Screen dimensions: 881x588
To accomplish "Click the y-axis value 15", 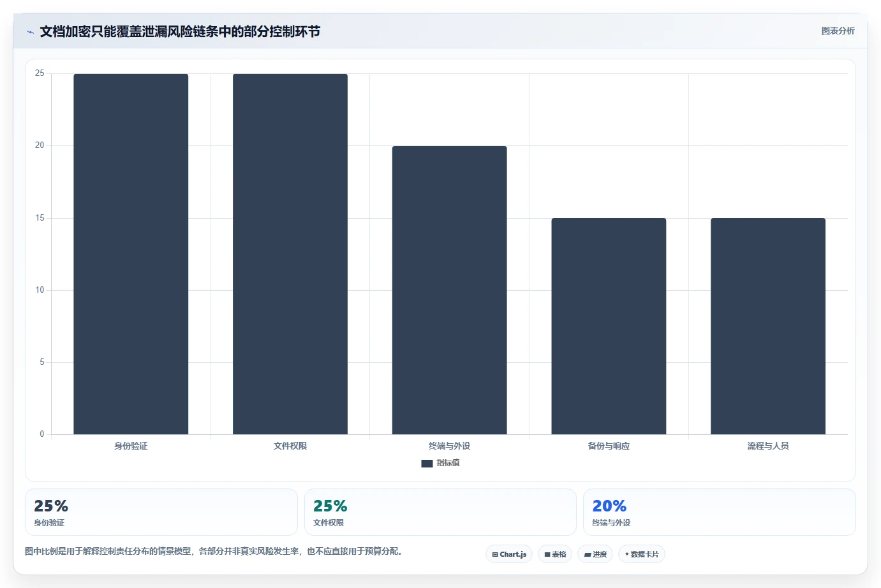I will pyautogui.click(x=40, y=218).
